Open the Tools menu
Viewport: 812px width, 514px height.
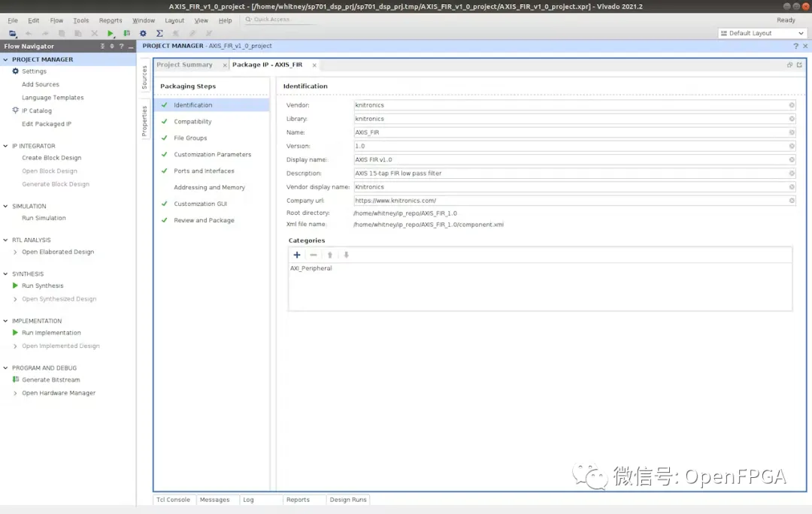coord(80,20)
